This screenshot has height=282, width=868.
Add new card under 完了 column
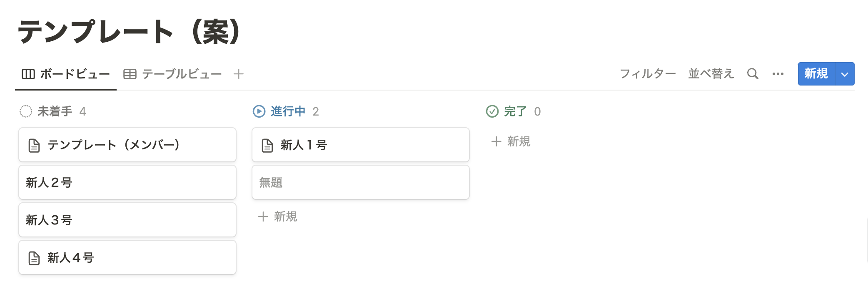[511, 141]
